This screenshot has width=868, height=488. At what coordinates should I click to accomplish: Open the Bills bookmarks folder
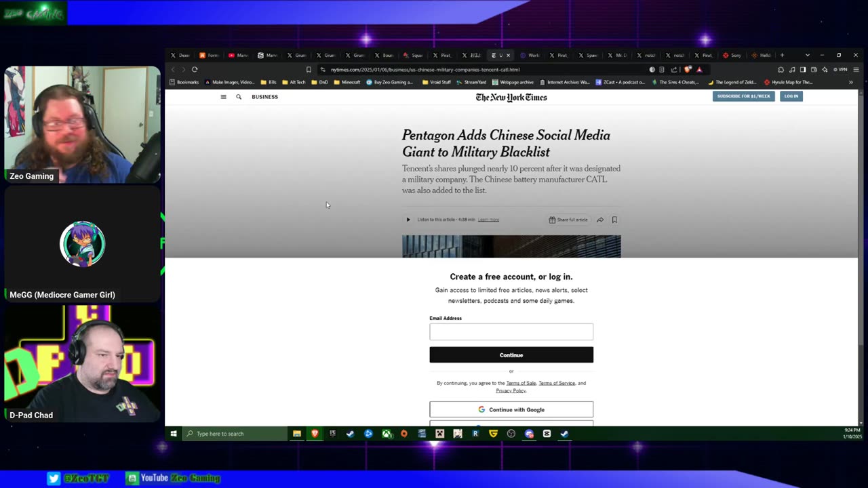click(x=269, y=83)
